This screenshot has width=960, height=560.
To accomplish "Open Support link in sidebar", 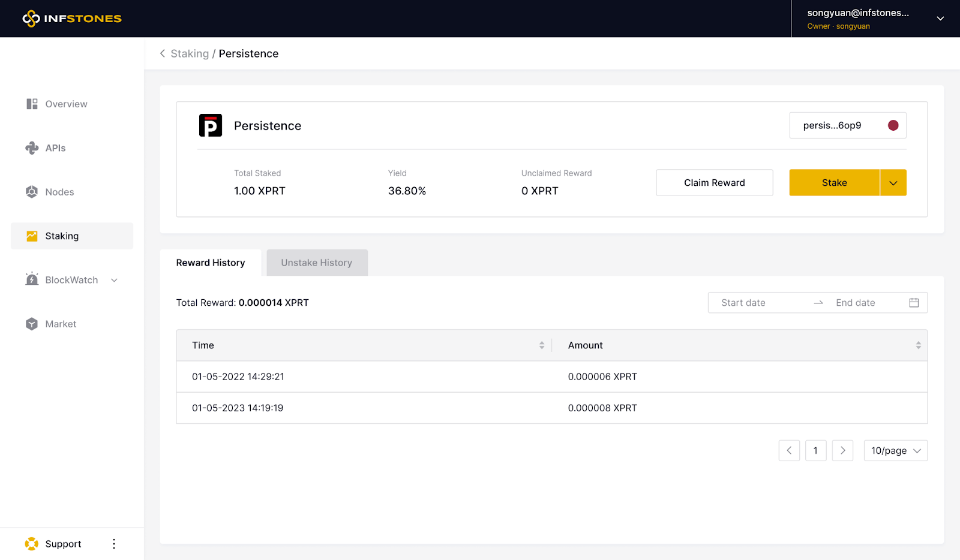I will tap(63, 544).
